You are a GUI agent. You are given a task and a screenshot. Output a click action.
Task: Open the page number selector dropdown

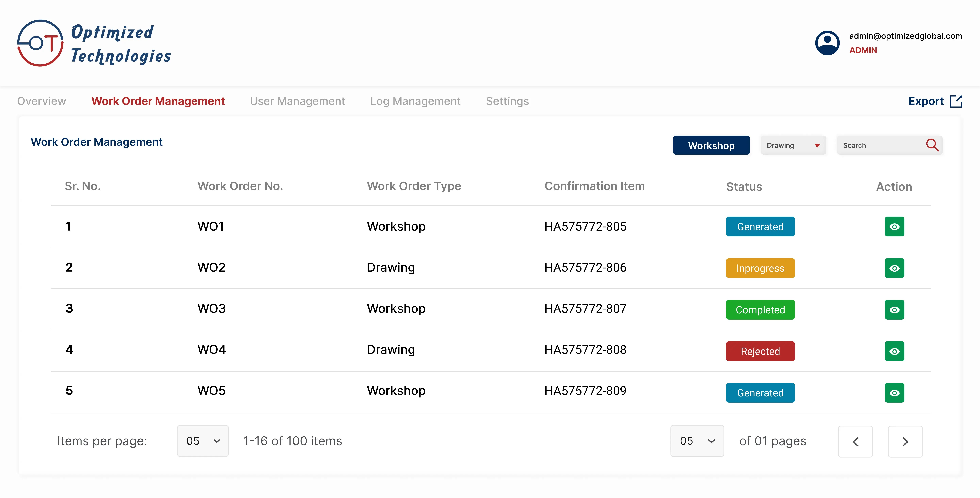697,441
